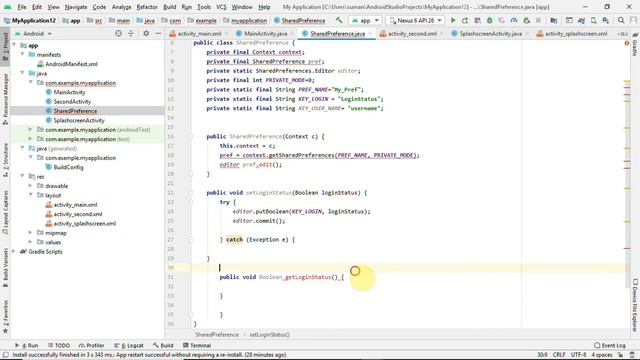640x360 pixels.
Task: Open Project panel settings gear icon
Action: (x=146, y=33)
